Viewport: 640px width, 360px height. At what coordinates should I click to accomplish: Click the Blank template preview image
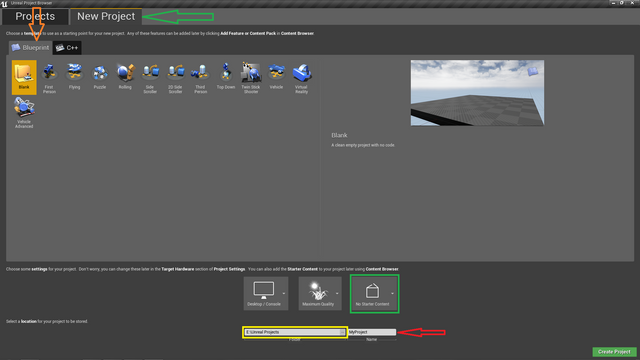tap(477, 93)
